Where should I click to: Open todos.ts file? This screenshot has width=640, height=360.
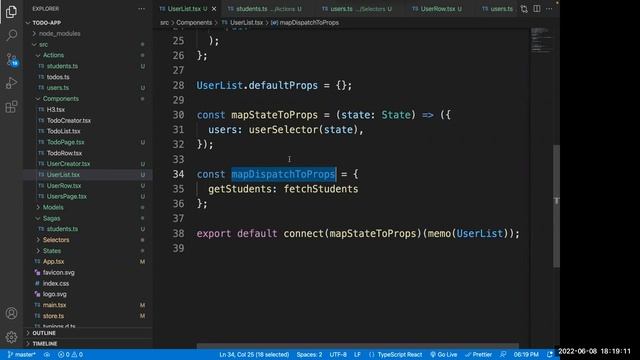(x=58, y=77)
